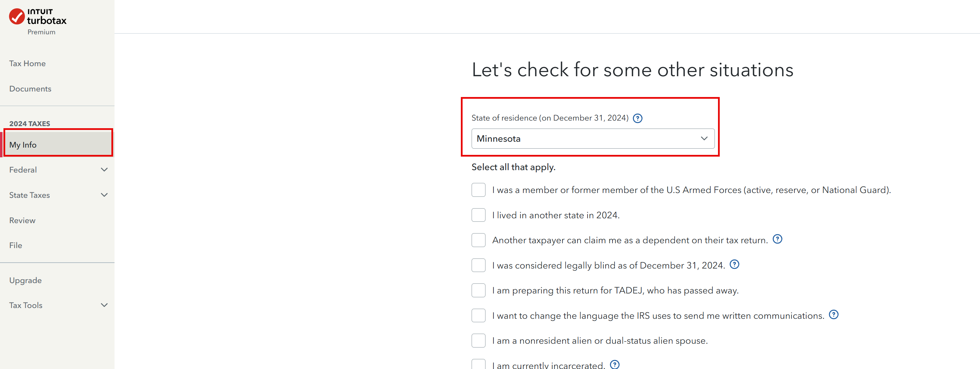Expand the Tax Tools menu chevron
Screen dimensions: 980x369
[104, 305]
